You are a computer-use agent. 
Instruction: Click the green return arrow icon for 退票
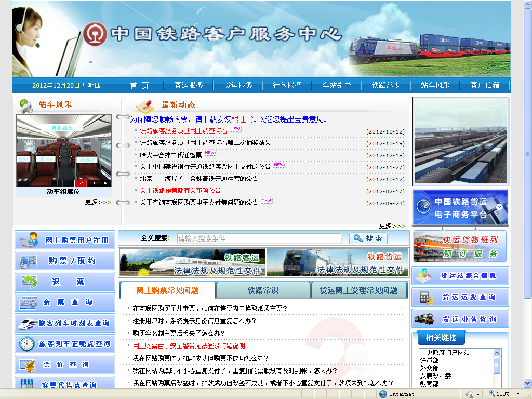pyautogui.click(x=29, y=282)
